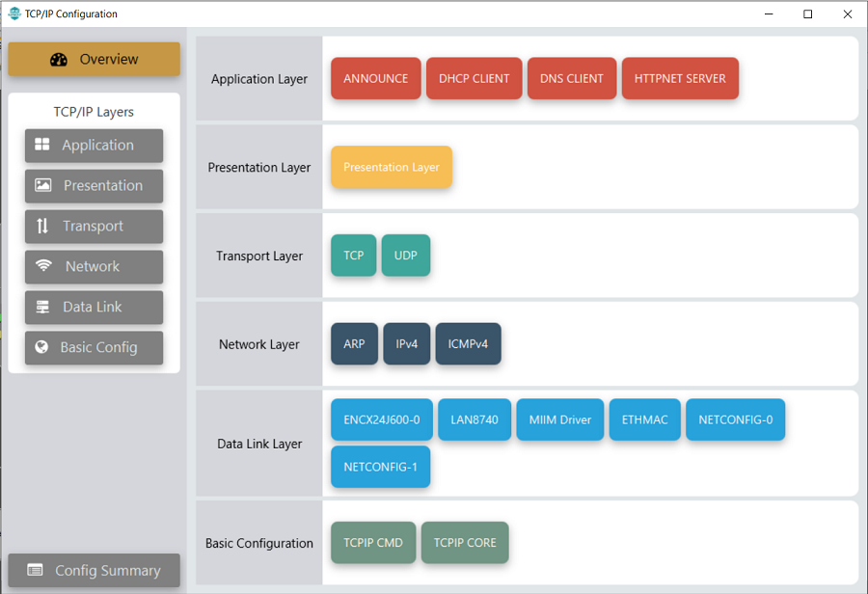
Task: Click the Application Layer row label
Action: coord(259,79)
